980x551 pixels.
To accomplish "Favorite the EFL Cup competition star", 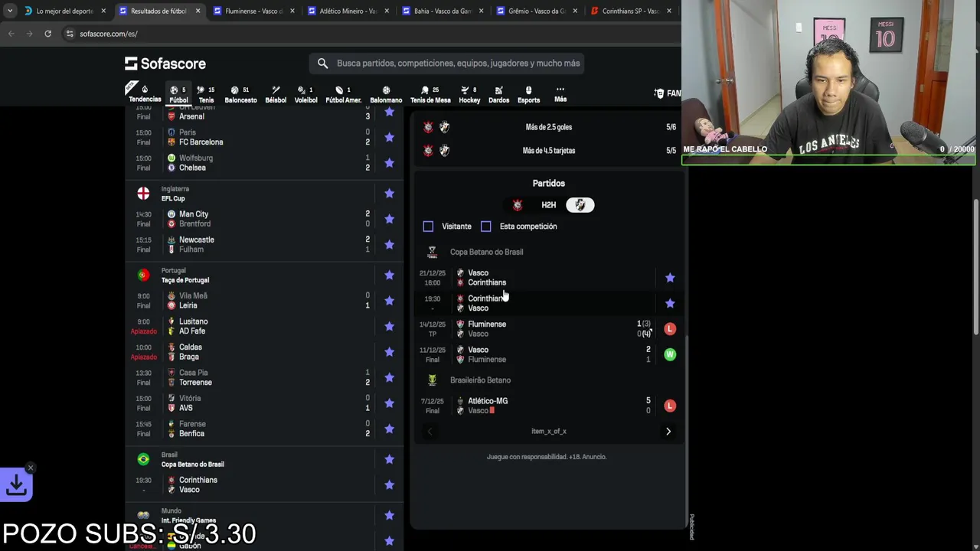I will (x=389, y=194).
